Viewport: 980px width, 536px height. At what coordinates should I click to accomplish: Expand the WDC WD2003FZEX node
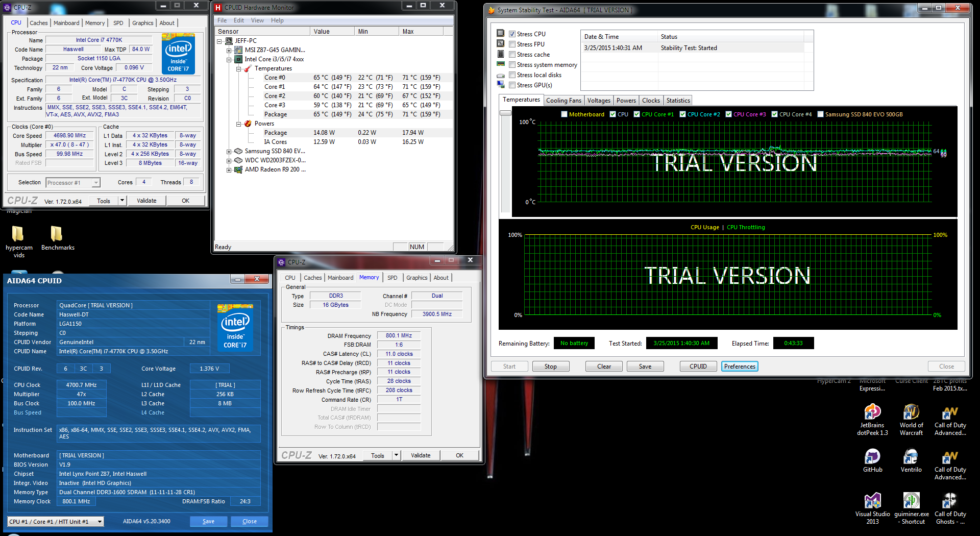[x=229, y=160]
